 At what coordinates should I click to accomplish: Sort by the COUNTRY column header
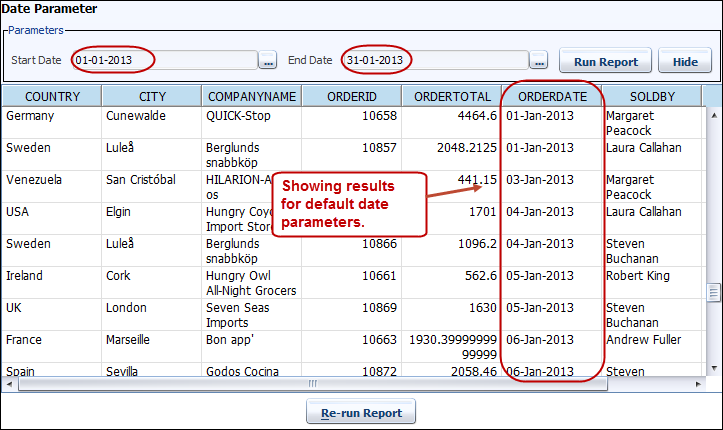click(x=52, y=96)
